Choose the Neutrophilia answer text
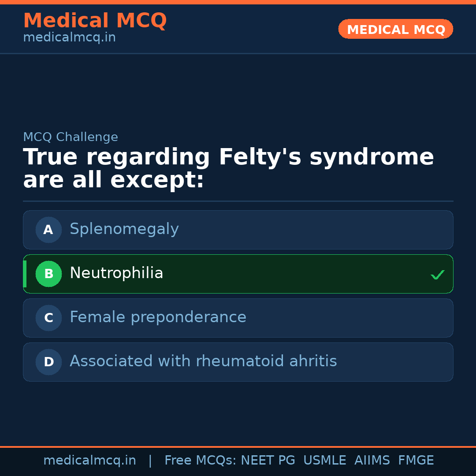The height and width of the screenshot is (476, 476). coord(116,273)
